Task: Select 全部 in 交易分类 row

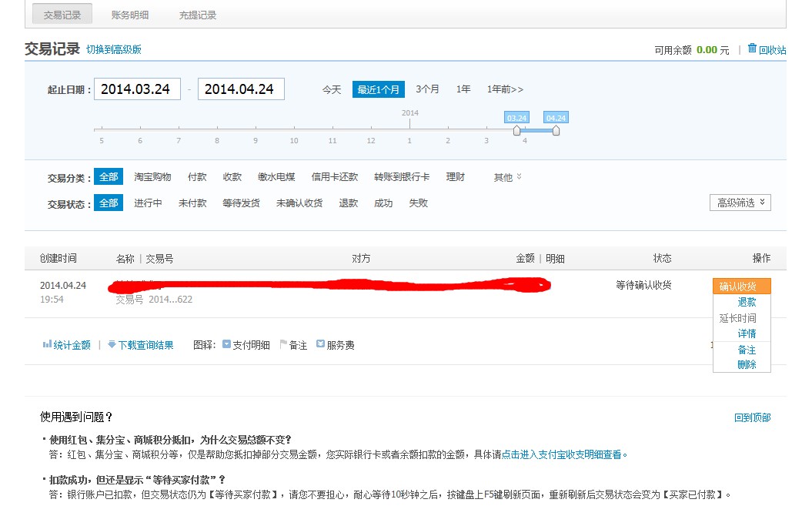Action: (x=109, y=177)
